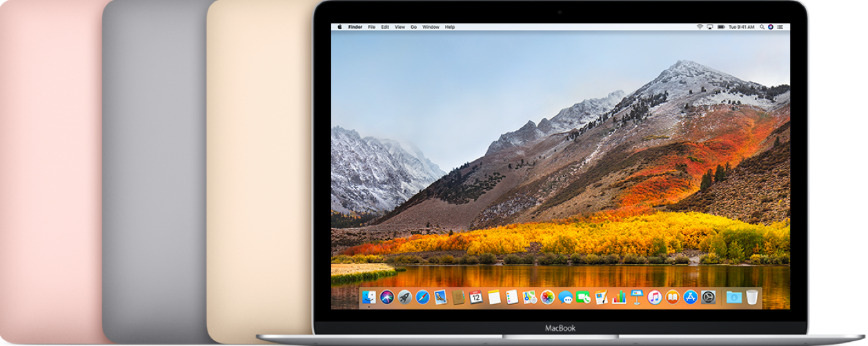Open the Go menu
Screen dimensions: 868x346
(414, 27)
